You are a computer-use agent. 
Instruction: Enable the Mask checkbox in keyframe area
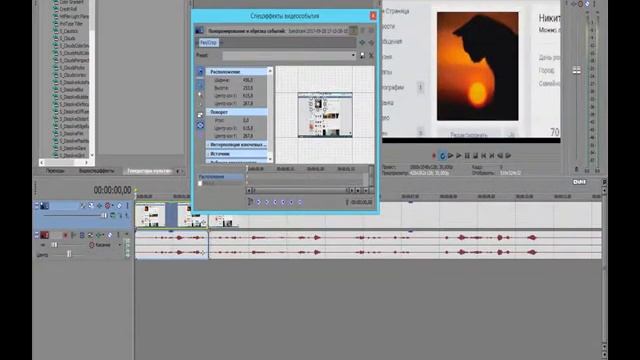[x=200, y=184]
